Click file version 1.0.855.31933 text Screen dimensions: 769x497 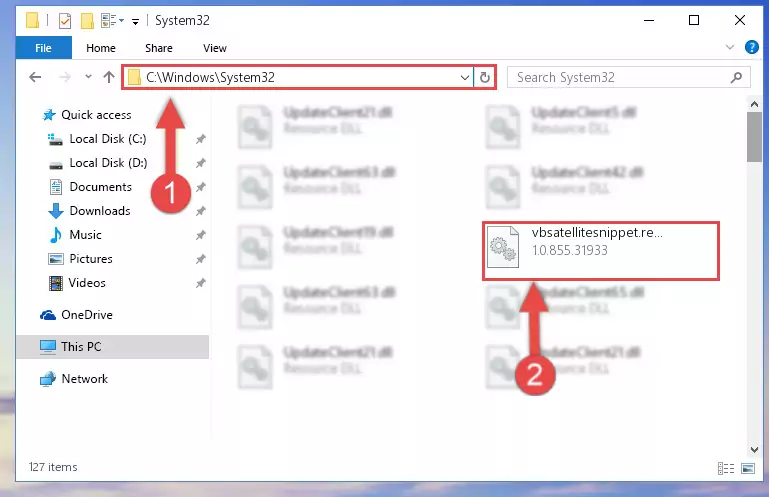coord(570,250)
